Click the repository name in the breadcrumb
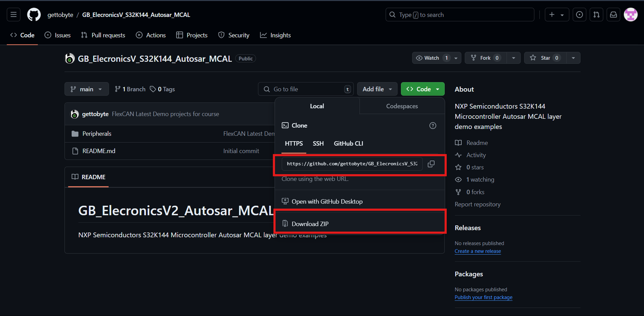Image resolution: width=644 pixels, height=316 pixels. point(136,14)
